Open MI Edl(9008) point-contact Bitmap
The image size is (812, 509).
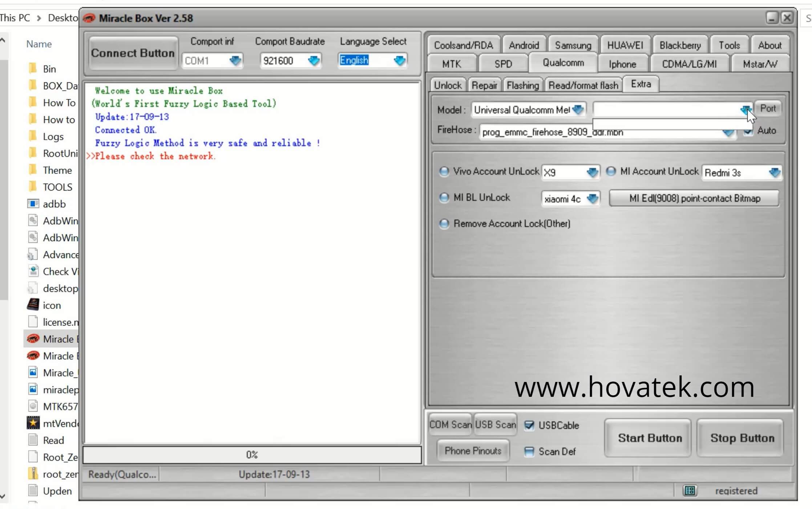pos(694,198)
